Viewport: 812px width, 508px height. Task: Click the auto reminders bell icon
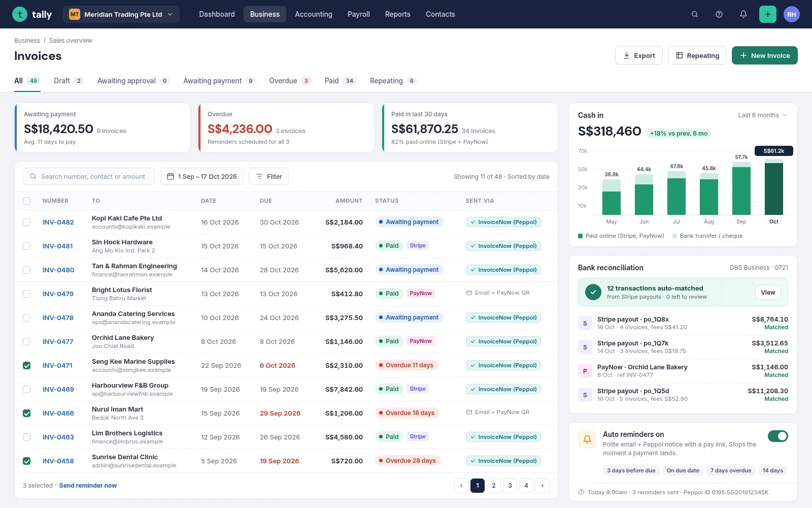[587, 439]
